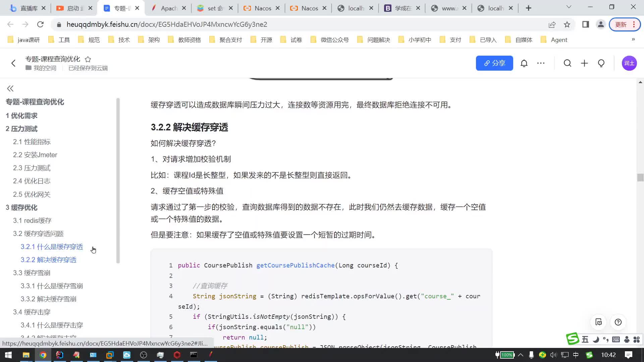
Task: Open the 聚合支付 bookmark folder
Action: (225, 40)
